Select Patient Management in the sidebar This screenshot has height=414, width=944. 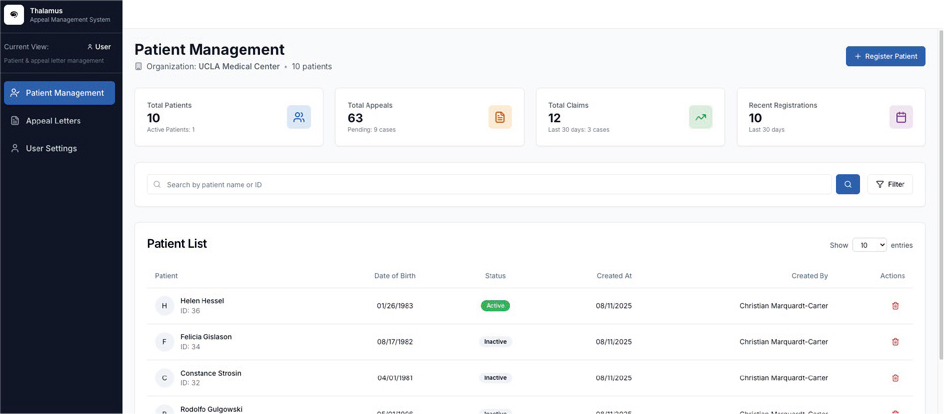pos(59,93)
